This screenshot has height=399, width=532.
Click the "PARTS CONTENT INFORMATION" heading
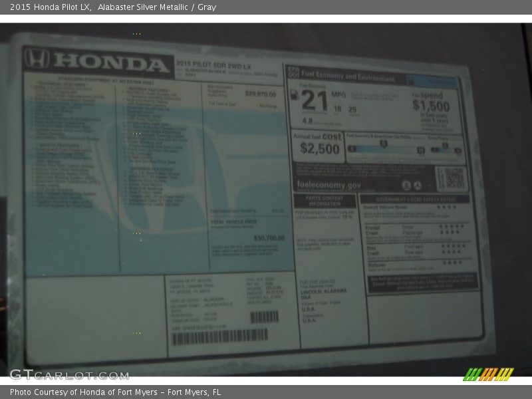[x=325, y=201]
